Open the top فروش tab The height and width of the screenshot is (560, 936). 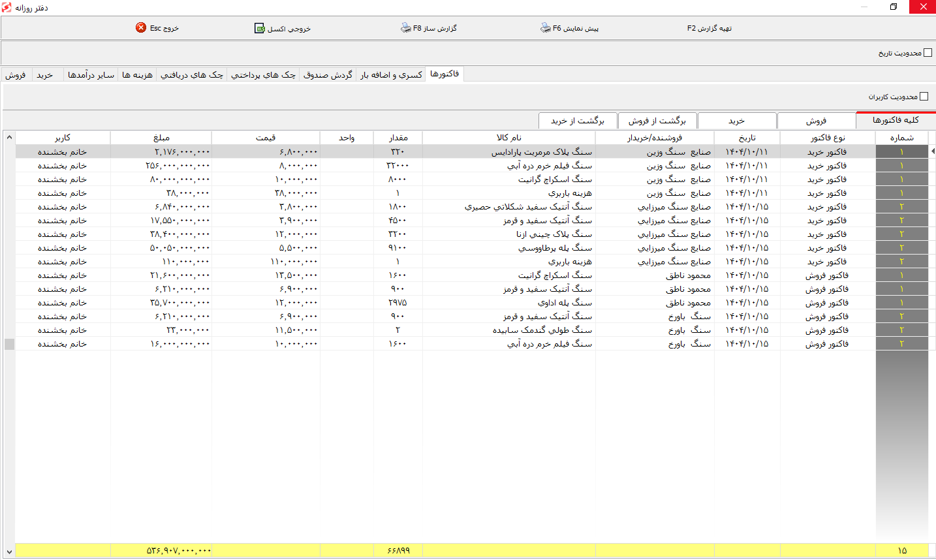[x=16, y=75]
